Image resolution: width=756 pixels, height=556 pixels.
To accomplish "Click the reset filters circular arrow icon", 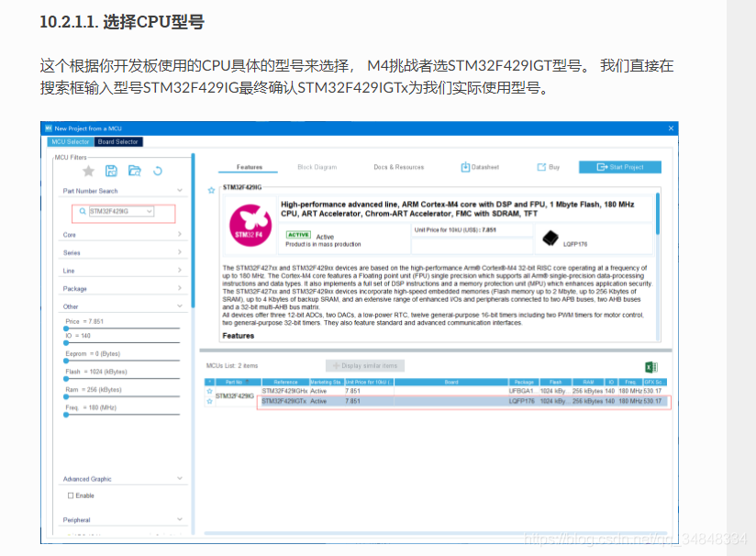I will 158,171.
